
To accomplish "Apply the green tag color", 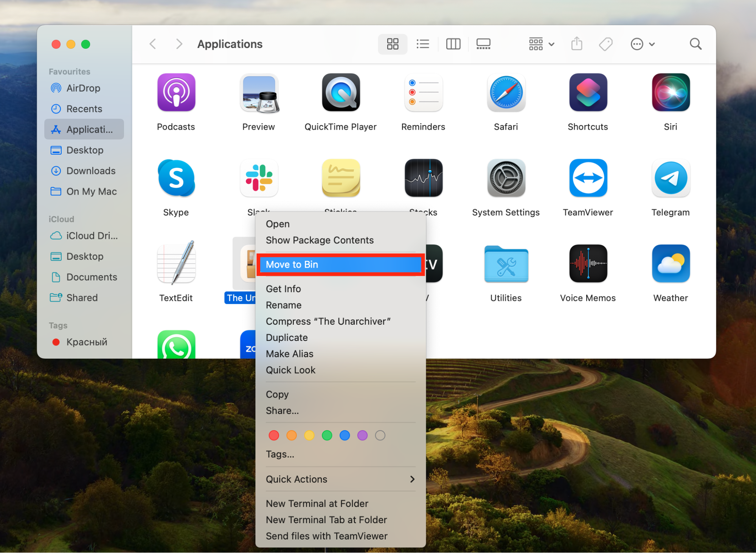I will pos(327,435).
